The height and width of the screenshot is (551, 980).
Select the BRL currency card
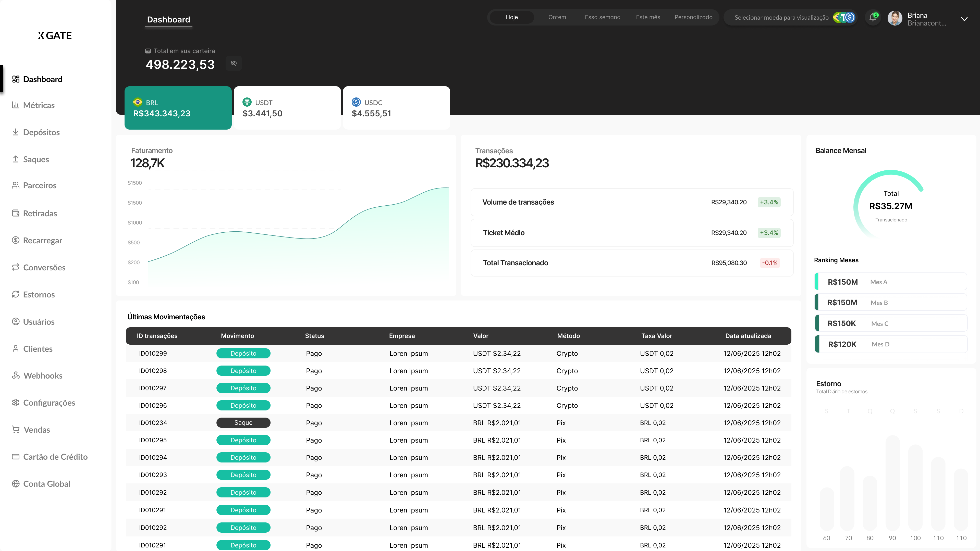tap(178, 108)
